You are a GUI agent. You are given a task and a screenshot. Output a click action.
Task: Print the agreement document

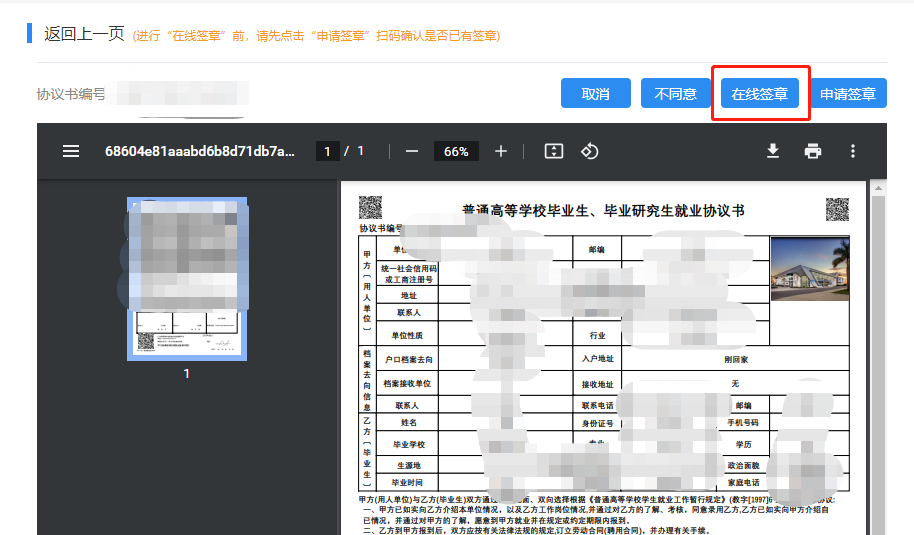pos(813,151)
